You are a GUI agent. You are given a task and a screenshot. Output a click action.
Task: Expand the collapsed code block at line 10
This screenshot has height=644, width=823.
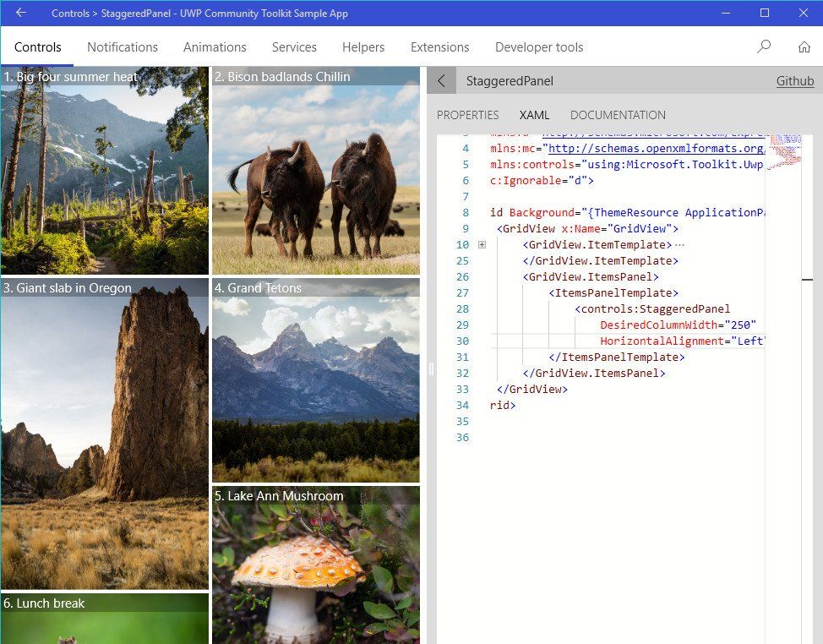pos(481,244)
